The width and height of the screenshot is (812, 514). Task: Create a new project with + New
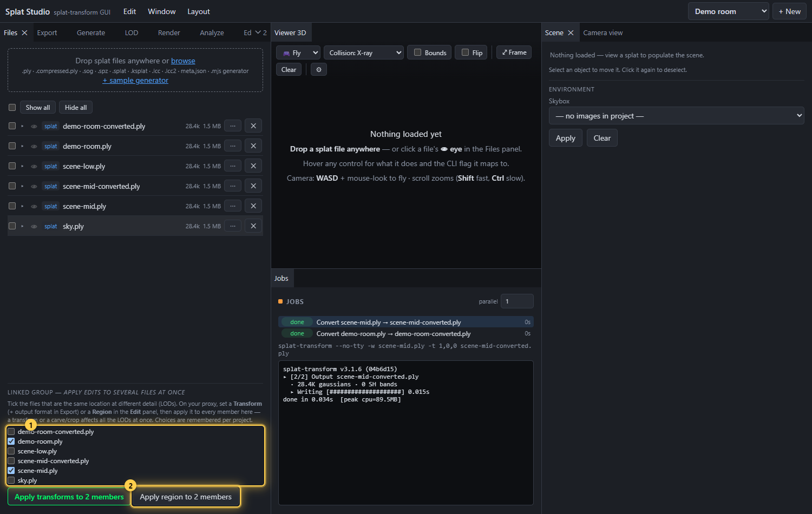coord(789,11)
